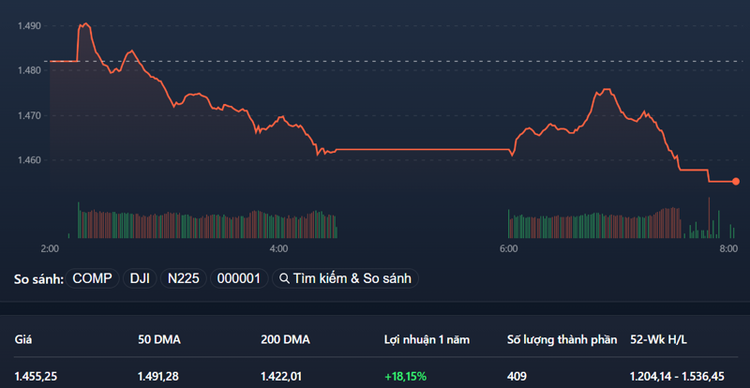Click Số lượng thành phần value 409

tap(517, 377)
